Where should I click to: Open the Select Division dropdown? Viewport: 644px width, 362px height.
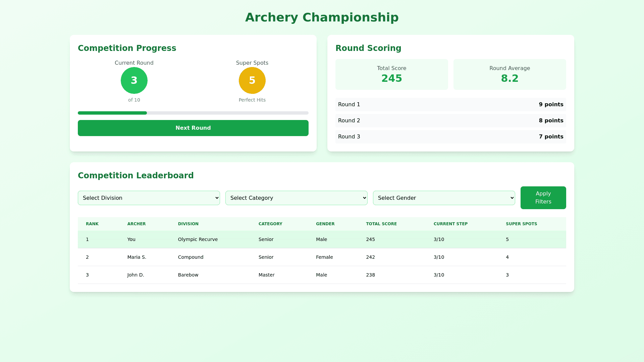[149, 198]
